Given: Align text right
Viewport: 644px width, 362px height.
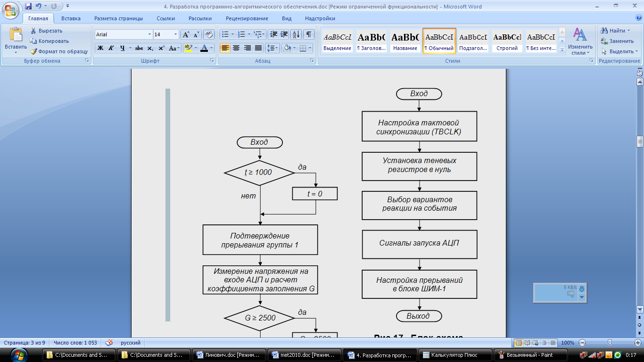Looking at the screenshot, I should point(247,48).
